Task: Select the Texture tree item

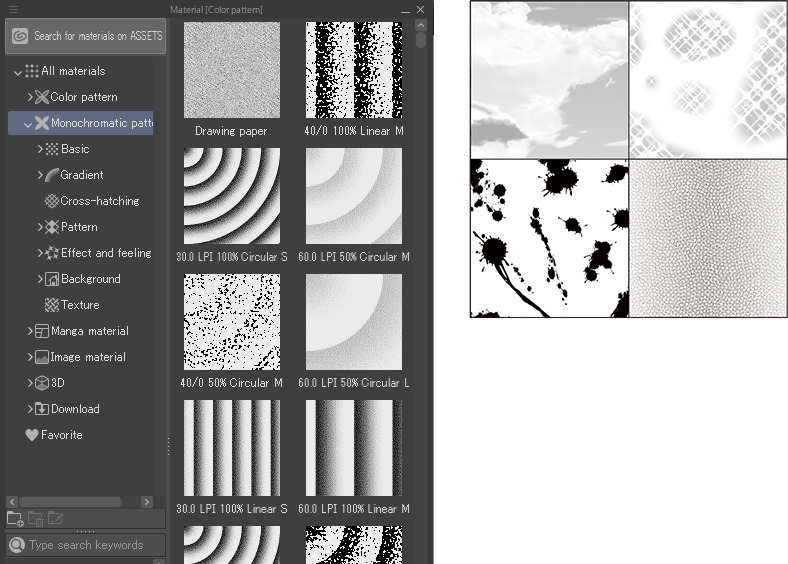Action: (x=80, y=305)
